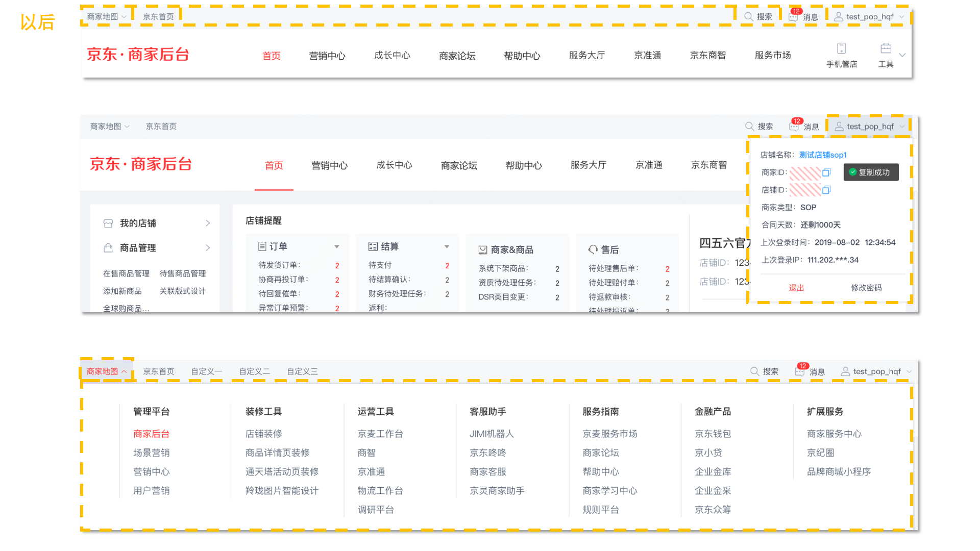Expand the 订单 dropdown arrow

pyautogui.click(x=337, y=246)
